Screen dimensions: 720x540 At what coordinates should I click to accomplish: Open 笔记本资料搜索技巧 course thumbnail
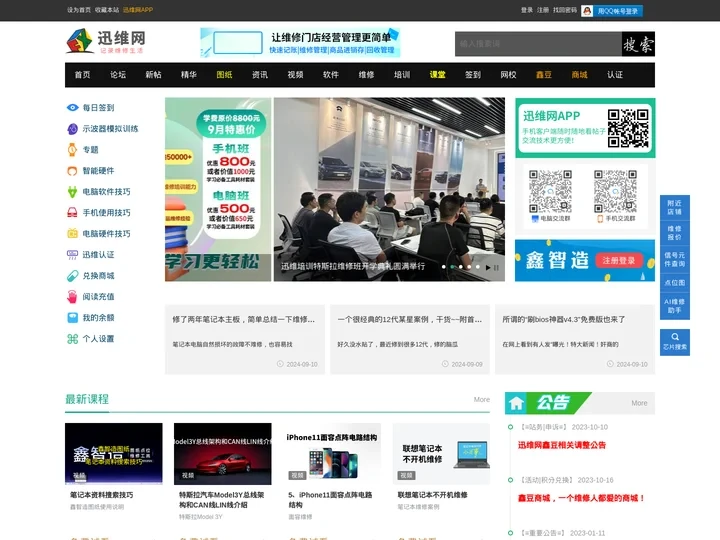pos(113,454)
